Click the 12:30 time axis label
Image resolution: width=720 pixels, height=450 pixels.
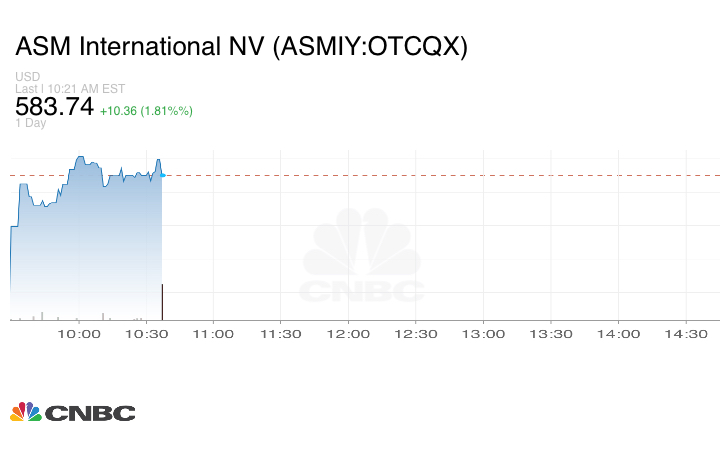pyautogui.click(x=416, y=335)
